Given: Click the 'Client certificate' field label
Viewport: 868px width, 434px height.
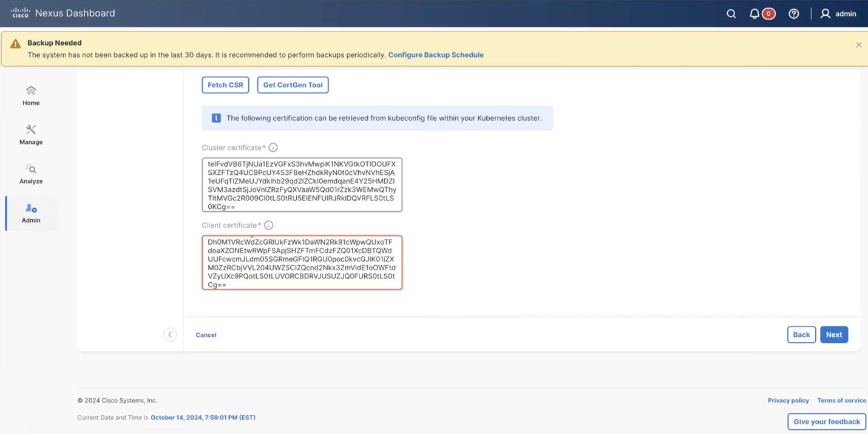Looking at the screenshot, I should pyautogui.click(x=229, y=225).
